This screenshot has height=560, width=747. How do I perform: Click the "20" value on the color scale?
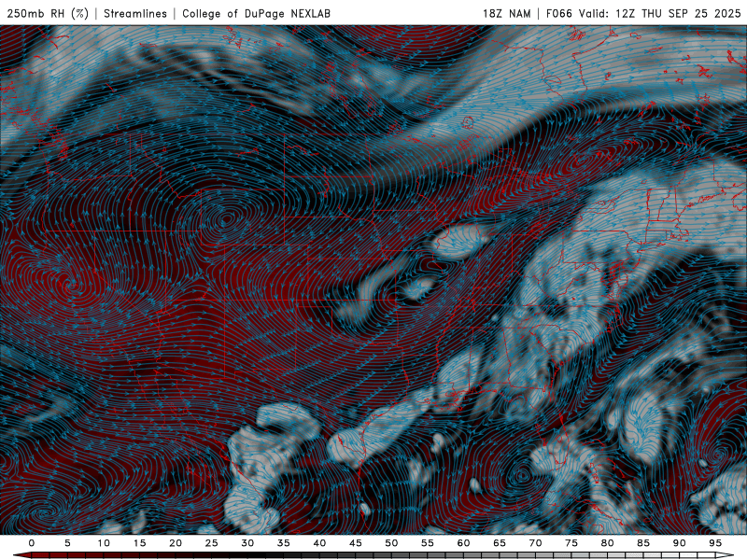pos(176,543)
